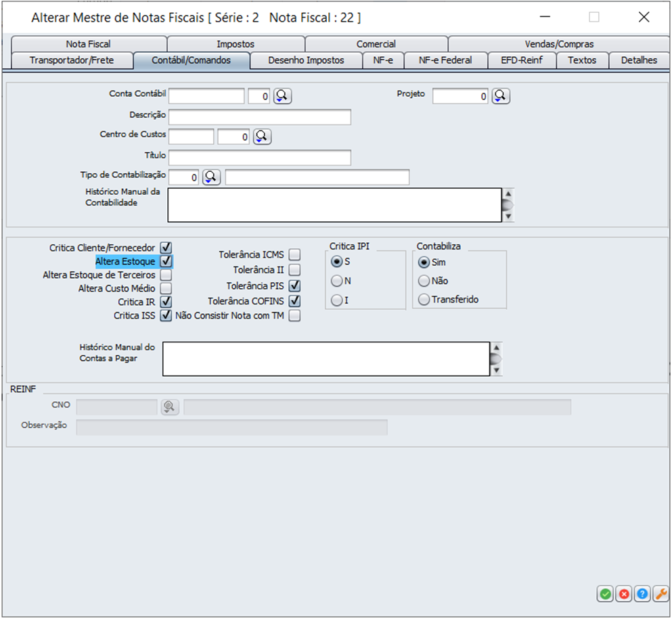The width and height of the screenshot is (672, 619).
Task: Open the Tipo de Contabilização lookup magnifier
Action: coord(212,177)
